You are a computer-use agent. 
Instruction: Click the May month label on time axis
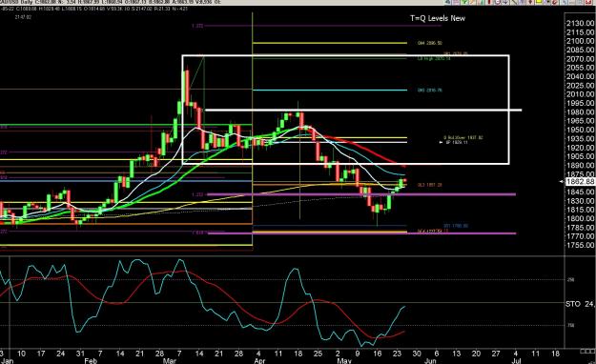(x=344, y=360)
